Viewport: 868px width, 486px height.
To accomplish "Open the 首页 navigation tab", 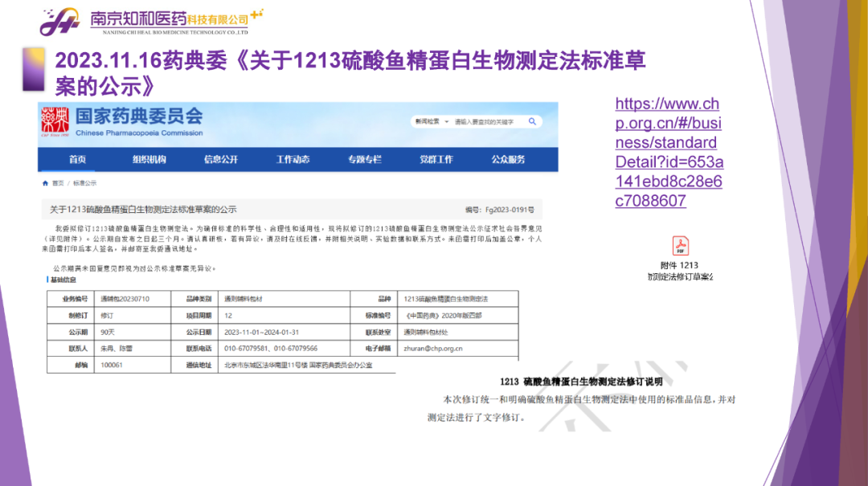I will pyautogui.click(x=77, y=159).
